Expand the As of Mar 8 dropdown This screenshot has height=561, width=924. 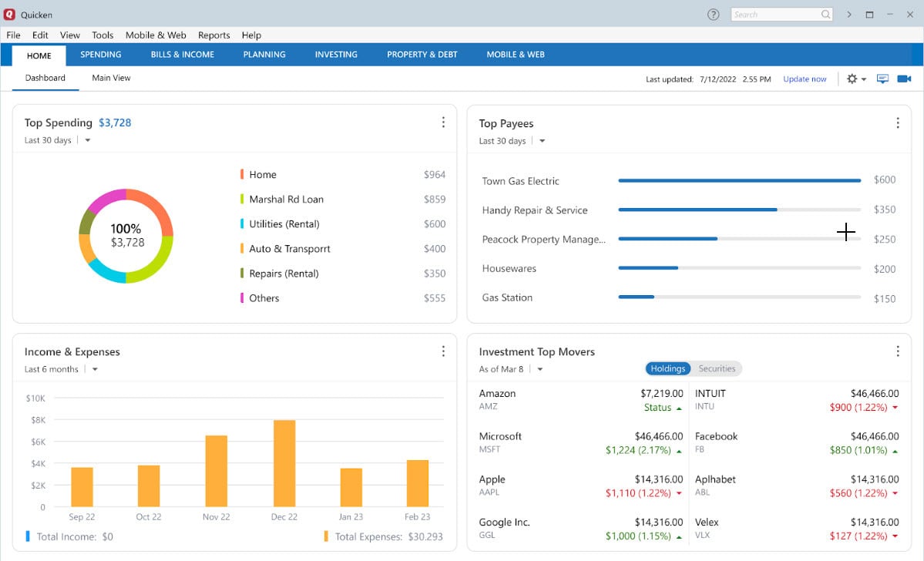pyautogui.click(x=539, y=369)
